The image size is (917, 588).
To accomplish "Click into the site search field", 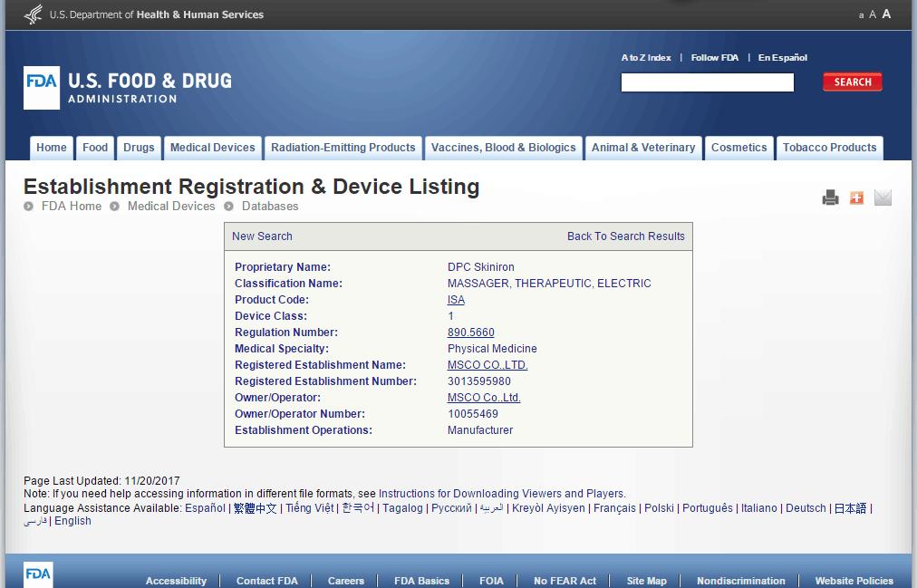I will click(x=707, y=83).
